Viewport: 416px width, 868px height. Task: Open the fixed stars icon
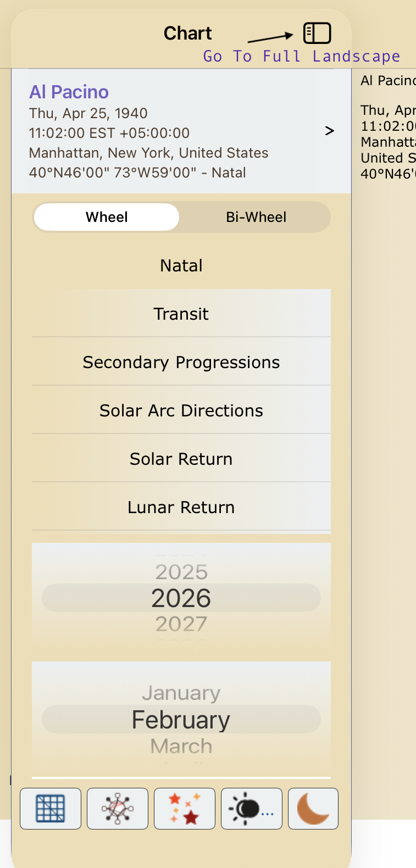click(x=185, y=809)
